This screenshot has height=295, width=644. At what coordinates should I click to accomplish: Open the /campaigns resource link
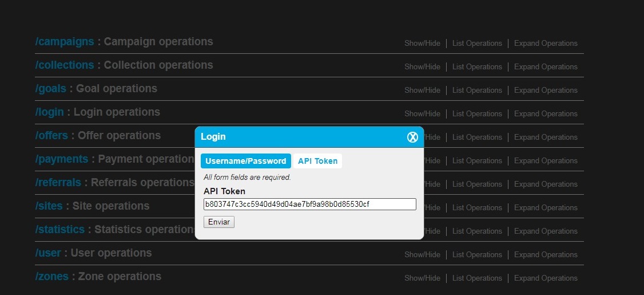pyautogui.click(x=65, y=42)
